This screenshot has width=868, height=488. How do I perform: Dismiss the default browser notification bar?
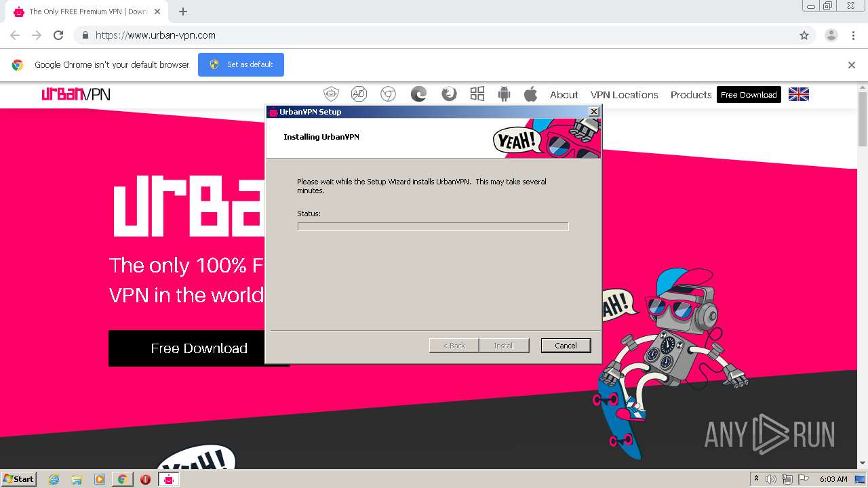(852, 65)
